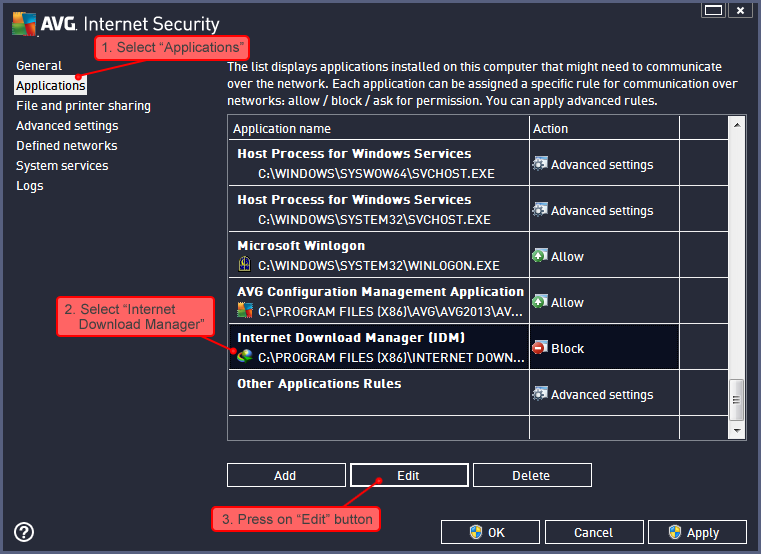
Task: Open Action dropdown for SYSTEM32 svchost: Advanced settings
Action: point(604,210)
